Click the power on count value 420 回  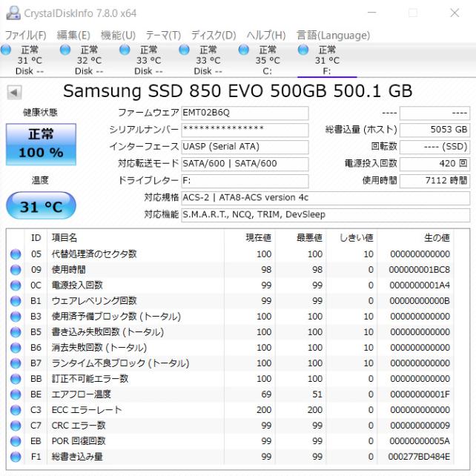pyautogui.click(x=434, y=164)
